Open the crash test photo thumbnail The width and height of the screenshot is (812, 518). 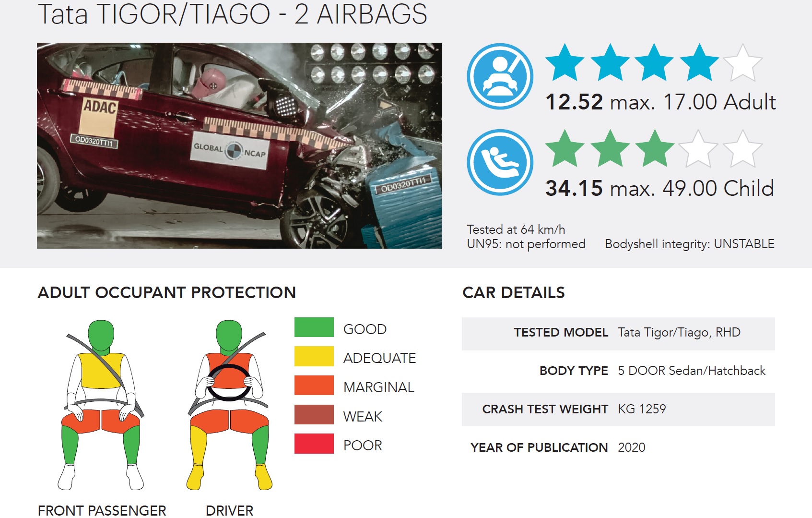[x=239, y=146]
